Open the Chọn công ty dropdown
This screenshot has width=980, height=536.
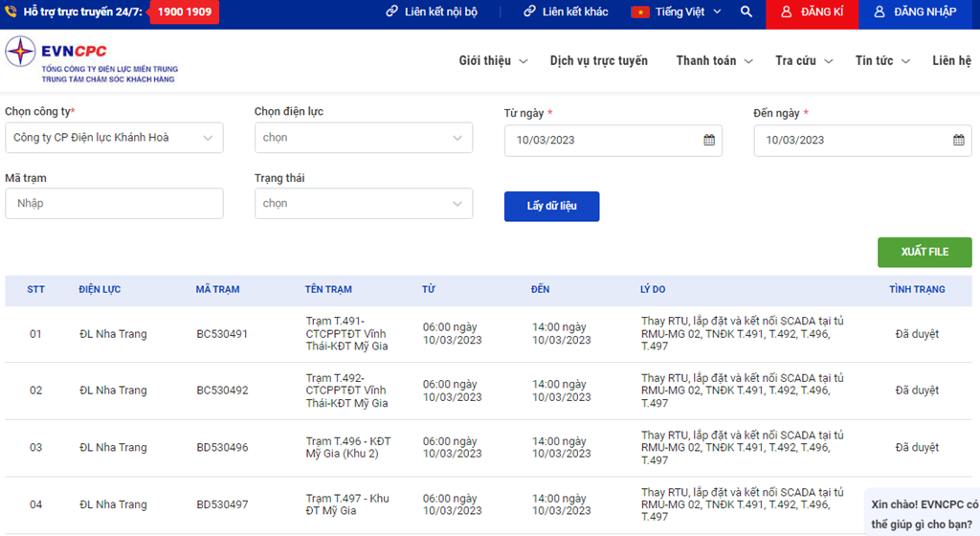pyautogui.click(x=114, y=138)
